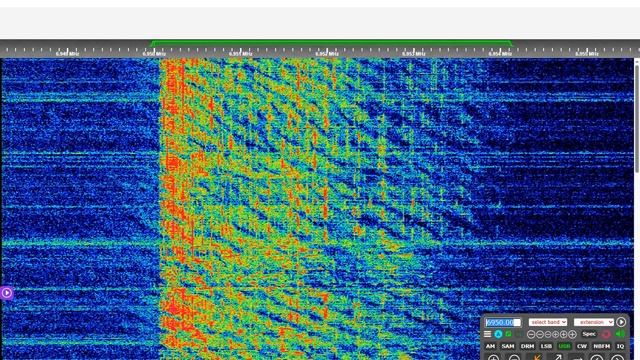
Task: Click the medium minus frequency step button
Action: [540, 334]
